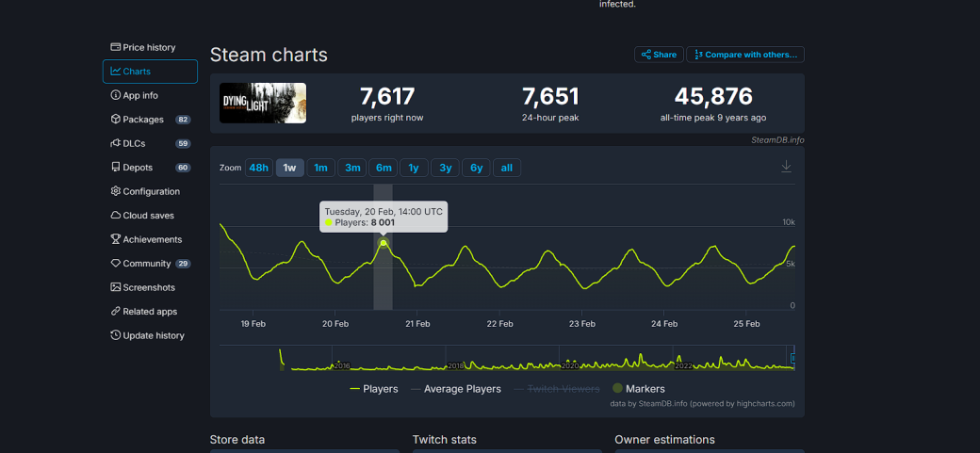Toggle the Players legend series
The height and width of the screenshot is (453, 980).
pyautogui.click(x=374, y=389)
